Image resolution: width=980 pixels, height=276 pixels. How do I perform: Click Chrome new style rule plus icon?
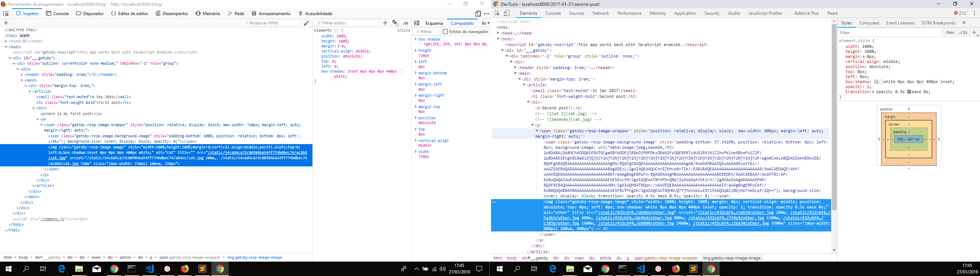tap(974, 33)
